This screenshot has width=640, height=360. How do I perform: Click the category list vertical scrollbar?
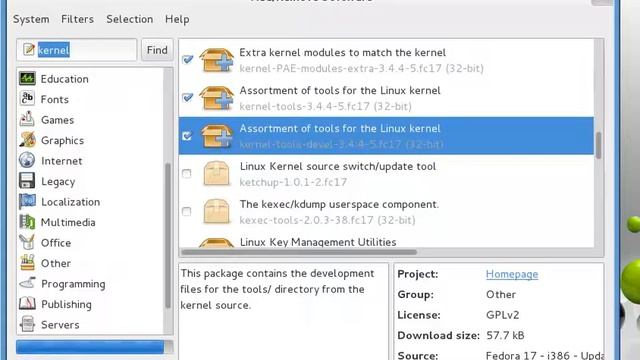point(168,235)
